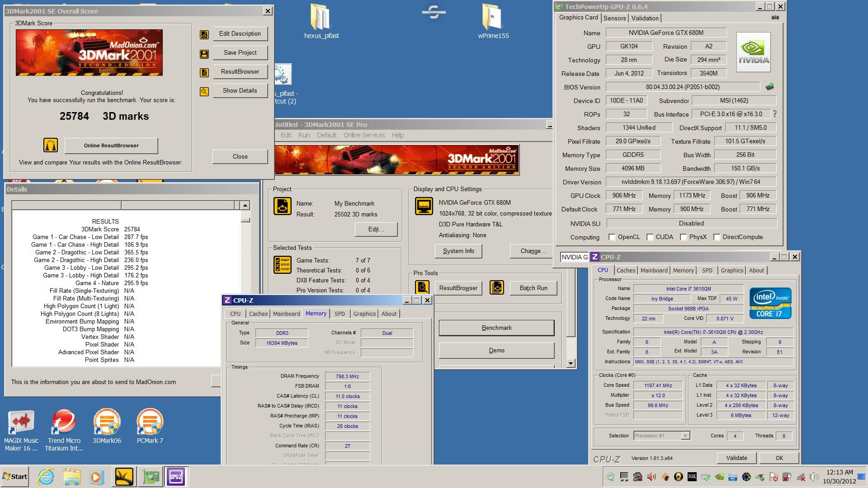Click the Display and CPU Settings monitor icon
The image size is (868, 488).
[424, 206]
